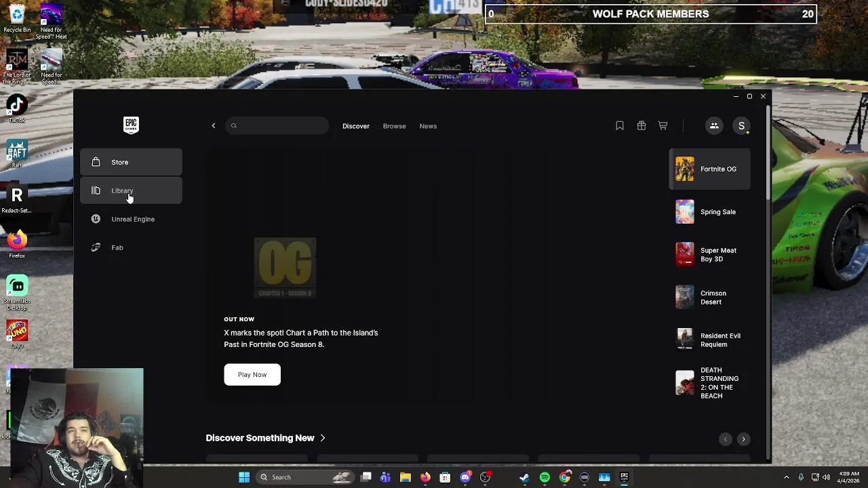
Task: Open Streamlabs Desktop shortcut
Action: tap(17, 292)
